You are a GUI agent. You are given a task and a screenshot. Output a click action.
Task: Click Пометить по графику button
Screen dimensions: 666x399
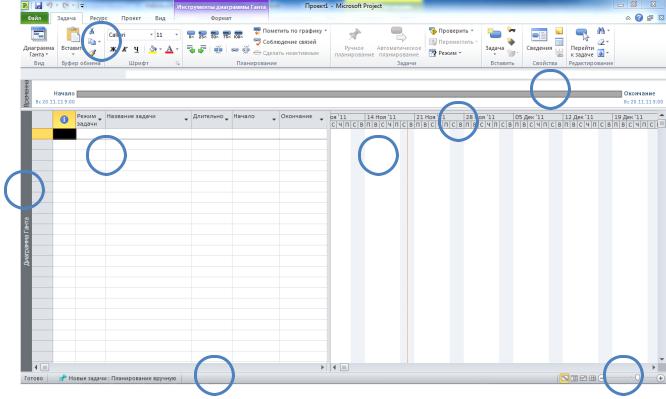click(288, 31)
